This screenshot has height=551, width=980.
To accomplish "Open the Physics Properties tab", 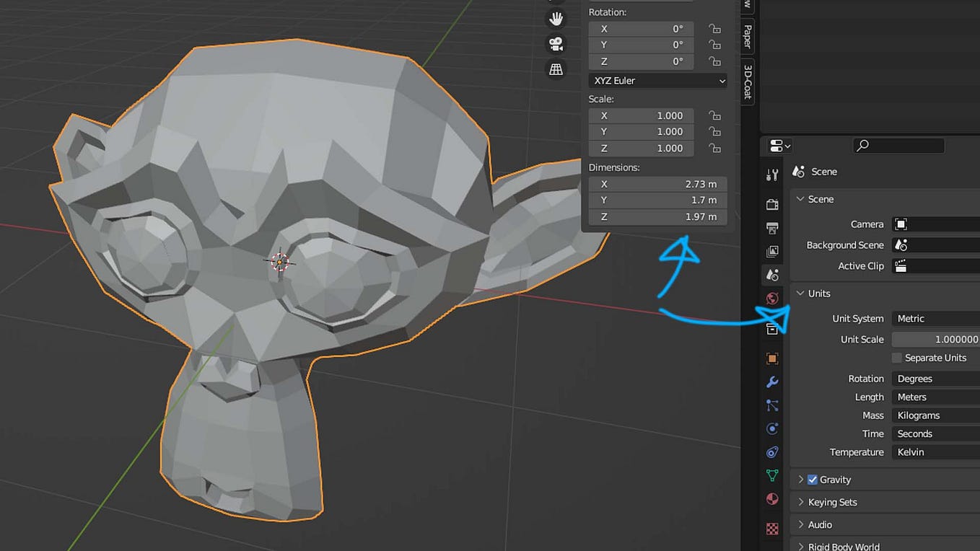I will coord(772,428).
